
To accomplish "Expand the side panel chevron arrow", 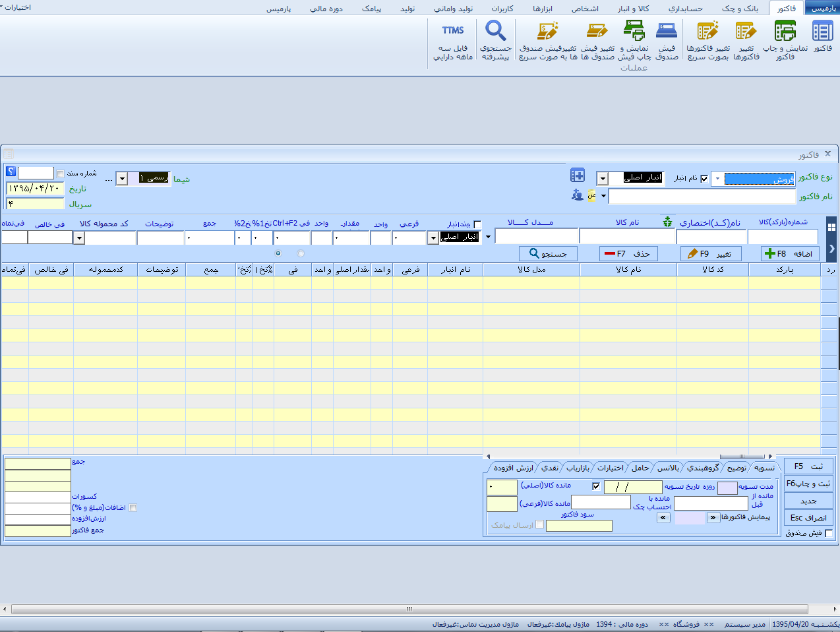I will click(x=831, y=249).
